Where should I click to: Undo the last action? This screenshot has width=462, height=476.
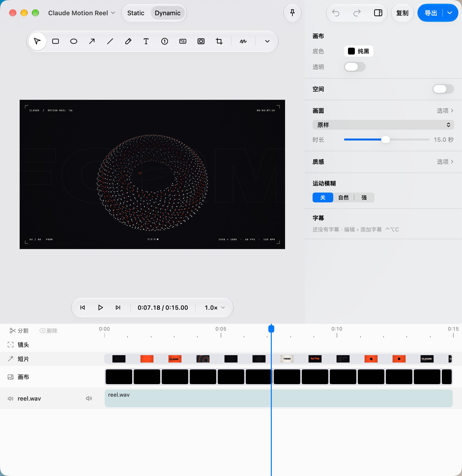coord(336,13)
